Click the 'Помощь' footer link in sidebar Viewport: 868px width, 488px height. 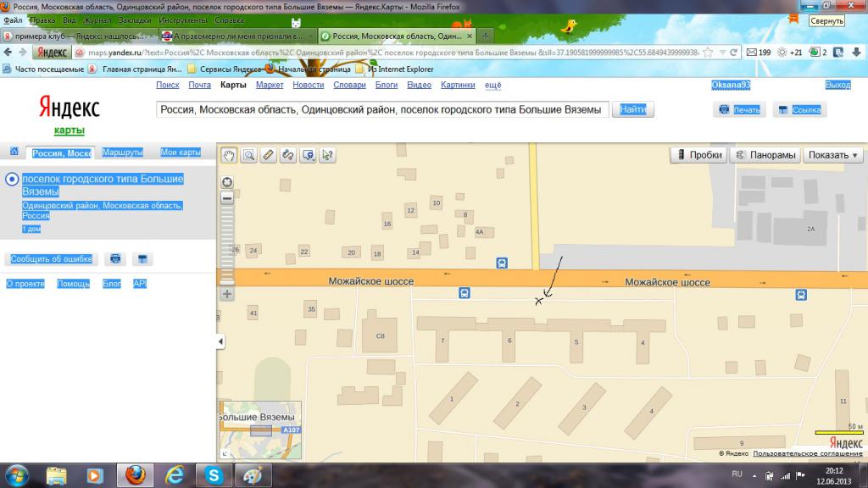[x=73, y=284]
